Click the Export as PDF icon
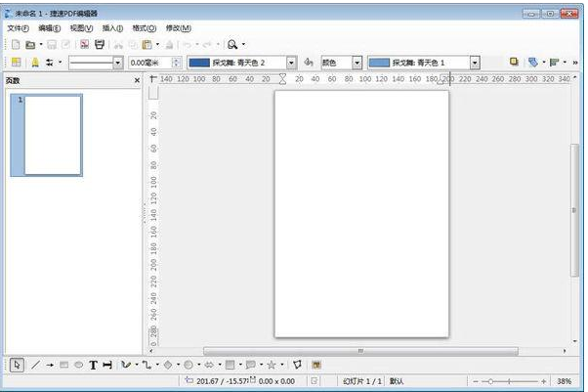 point(85,45)
